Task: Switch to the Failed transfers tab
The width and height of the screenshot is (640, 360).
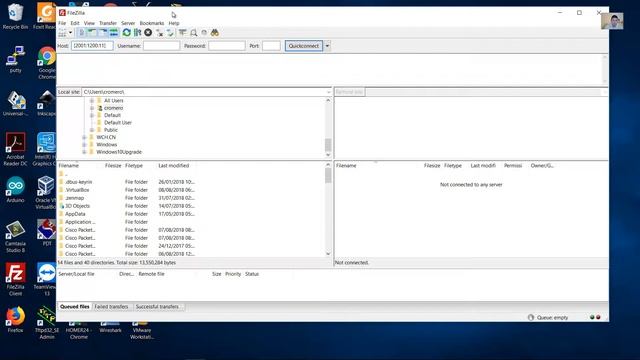Action: coord(111,307)
